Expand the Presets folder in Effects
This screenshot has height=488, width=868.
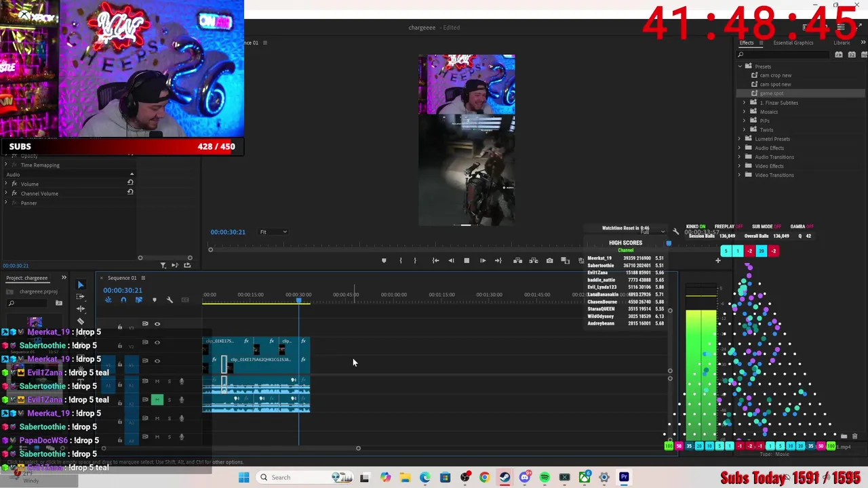pyautogui.click(x=740, y=66)
